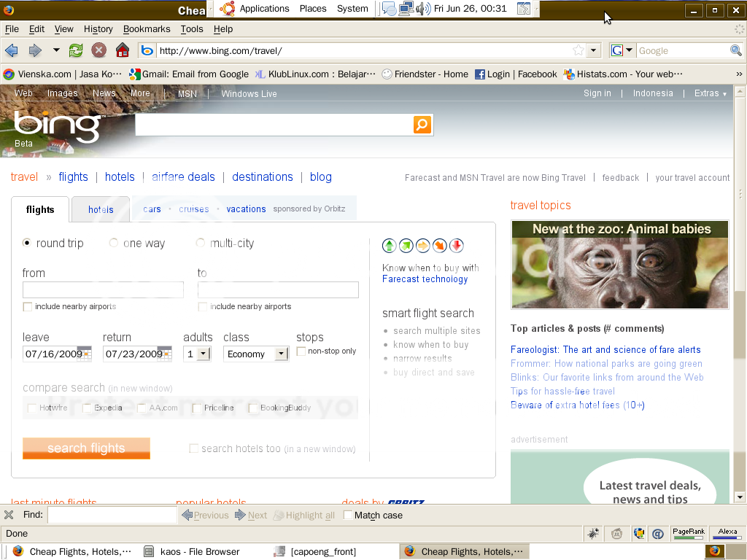Screen dimensions: 747x560
Task: Open the URL bar history dropdown arrow
Action: tap(593, 50)
